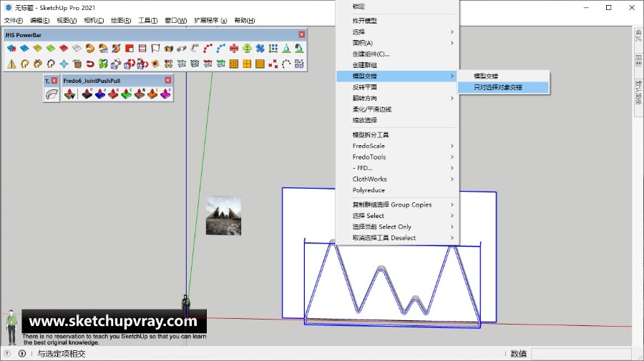Click 模型拆分工具 in the context menu
This screenshot has width=644, height=361.
pyautogui.click(x=398, y=135)
